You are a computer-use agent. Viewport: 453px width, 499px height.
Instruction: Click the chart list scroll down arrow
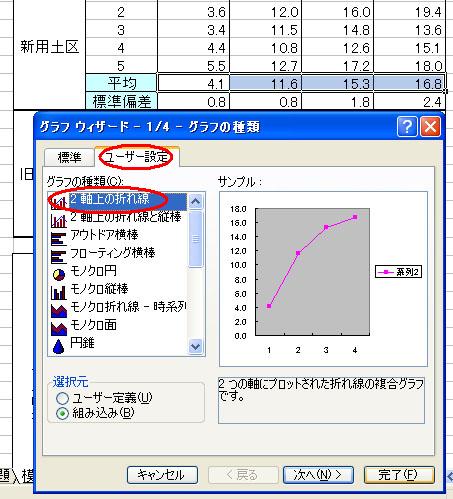pos(196,347)
